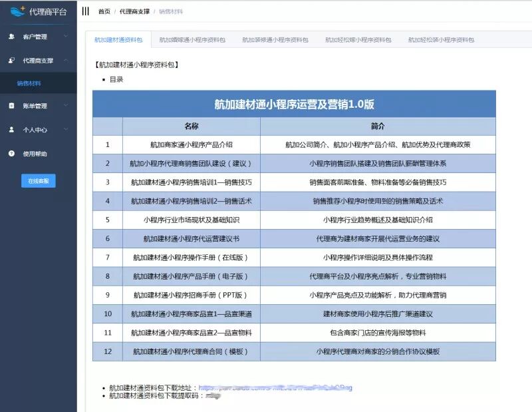This screenshot has width=532, height=412.
Task: Click description 小程序代理商对商家的分销合作协议模板
Action: (378, 351)
